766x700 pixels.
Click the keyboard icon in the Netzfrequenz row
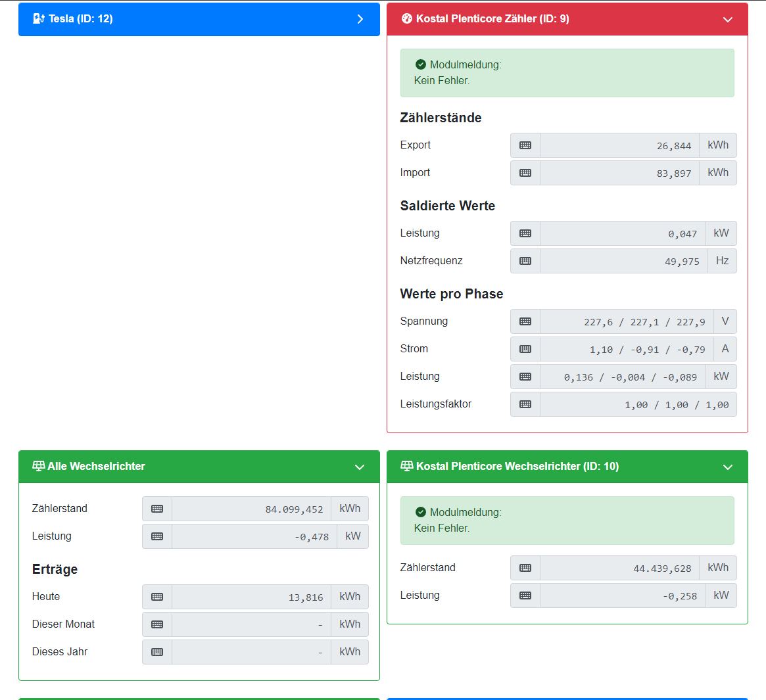pos(525,261)
